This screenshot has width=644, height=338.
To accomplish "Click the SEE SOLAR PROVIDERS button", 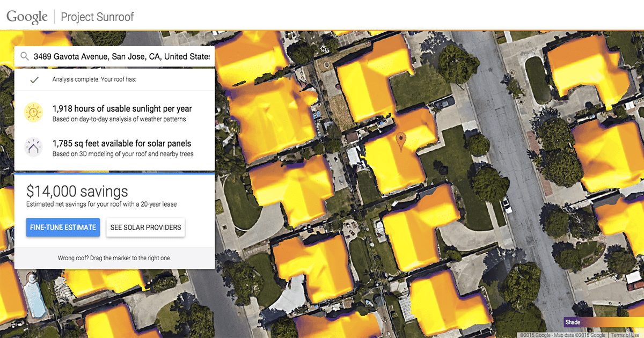I will pyautogui.click(x=145, y=227).
